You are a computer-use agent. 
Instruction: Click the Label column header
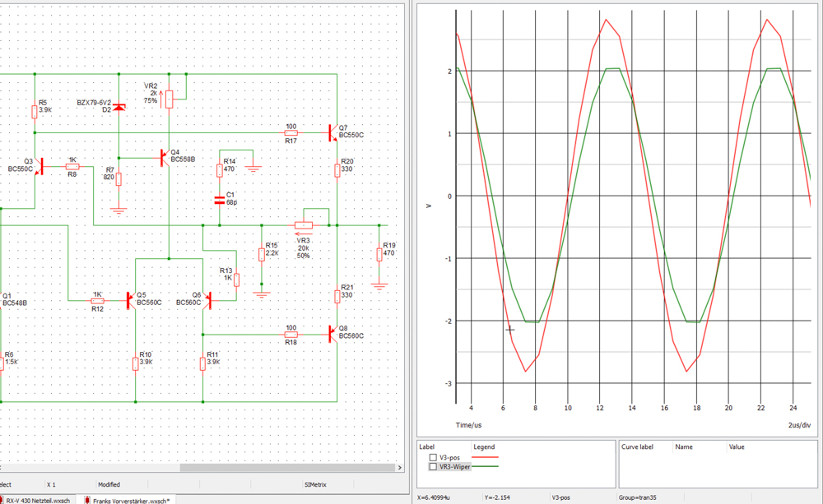(x=426, y=446)
